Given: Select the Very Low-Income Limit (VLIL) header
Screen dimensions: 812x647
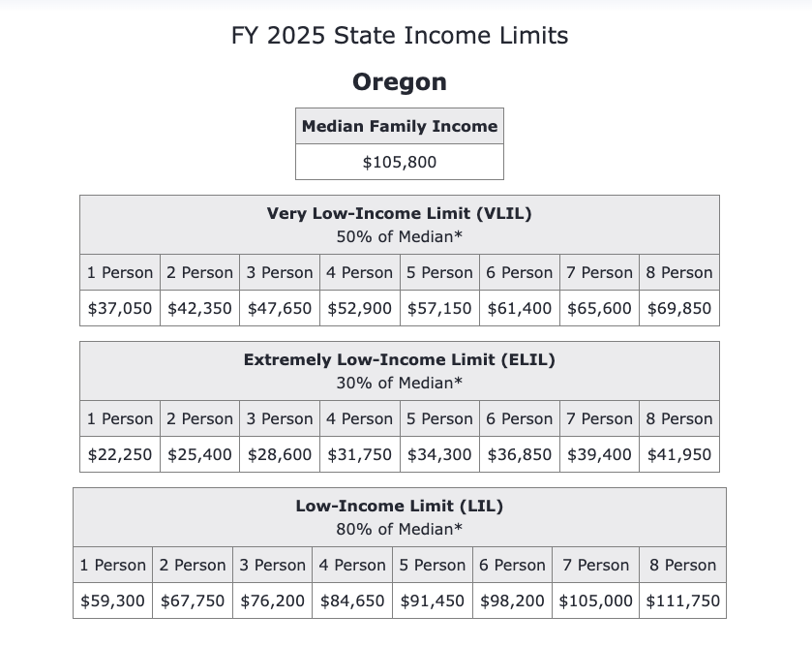Looking at the screenshot, I should pos(400,213).
